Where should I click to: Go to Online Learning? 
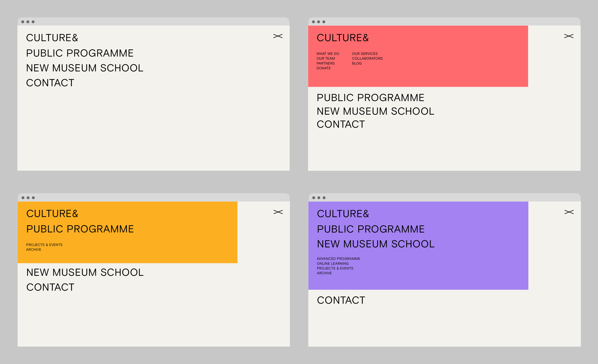click(332, 264)
